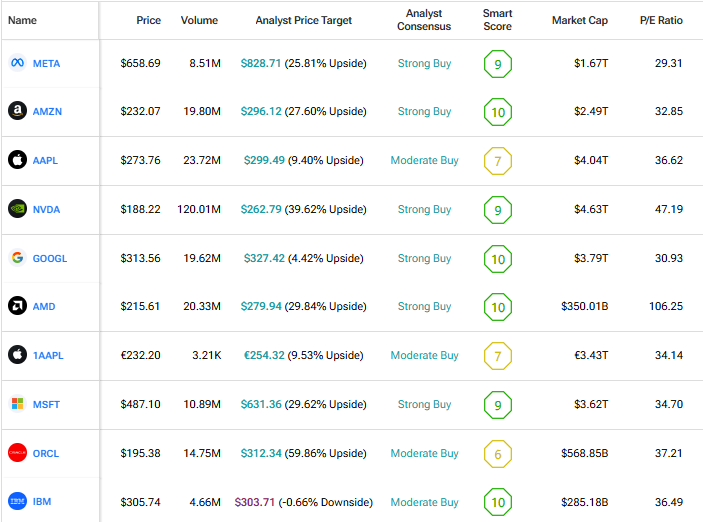Click the NVIDIA logo icon
The image size is (703, 522).
(17, 209)
